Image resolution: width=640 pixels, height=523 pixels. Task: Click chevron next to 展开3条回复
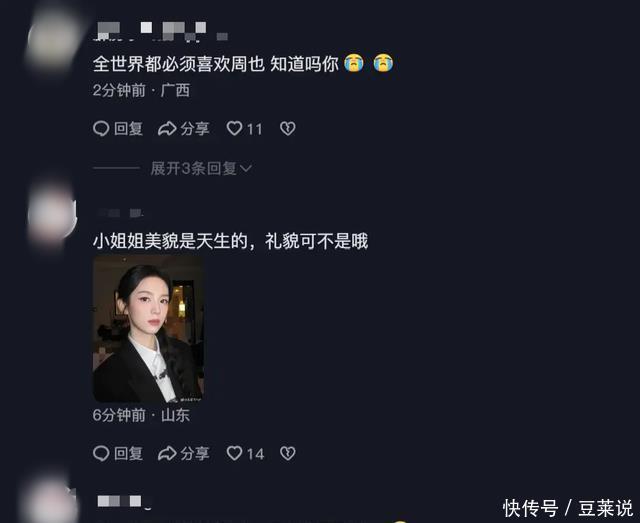click(246, 168)
